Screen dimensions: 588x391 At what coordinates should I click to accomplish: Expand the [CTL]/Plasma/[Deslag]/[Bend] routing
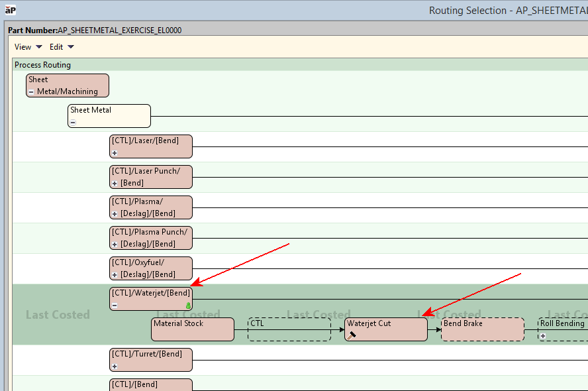[x=115, y=214]
